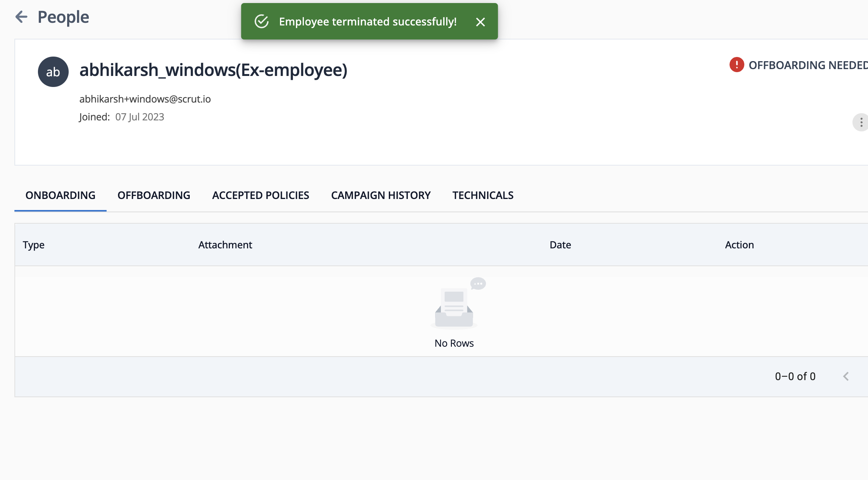The width and height of the screenshot is (868, 480).
Task: Click the Date column header
Action: 560,245
